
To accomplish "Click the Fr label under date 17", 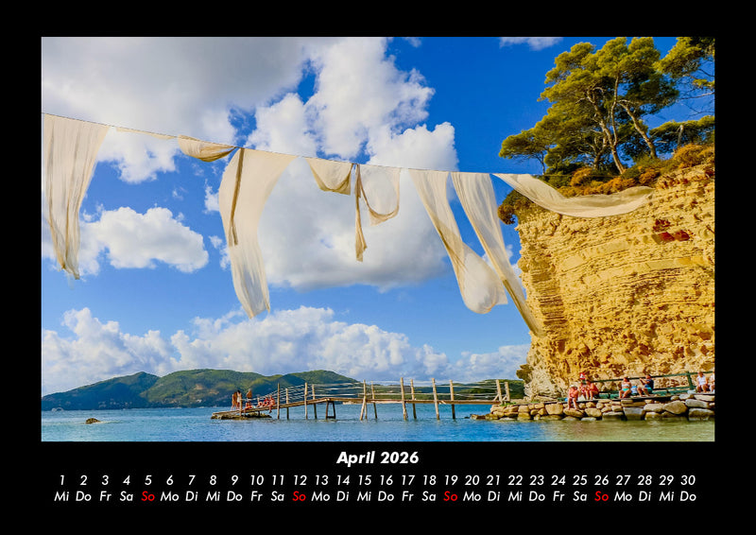I will point(407,496).
